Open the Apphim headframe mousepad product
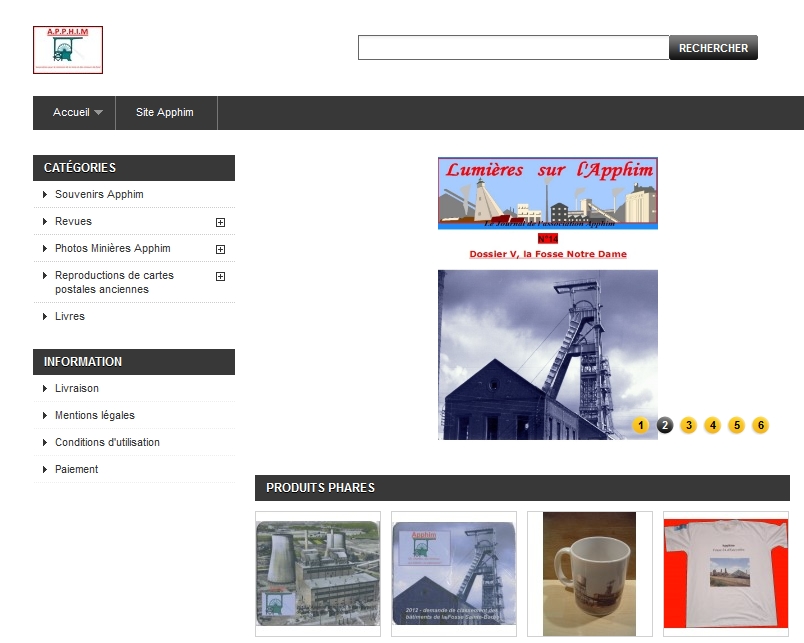Image resolution: width=804 pixels, height=643 pixels. [x=454, y=574]
